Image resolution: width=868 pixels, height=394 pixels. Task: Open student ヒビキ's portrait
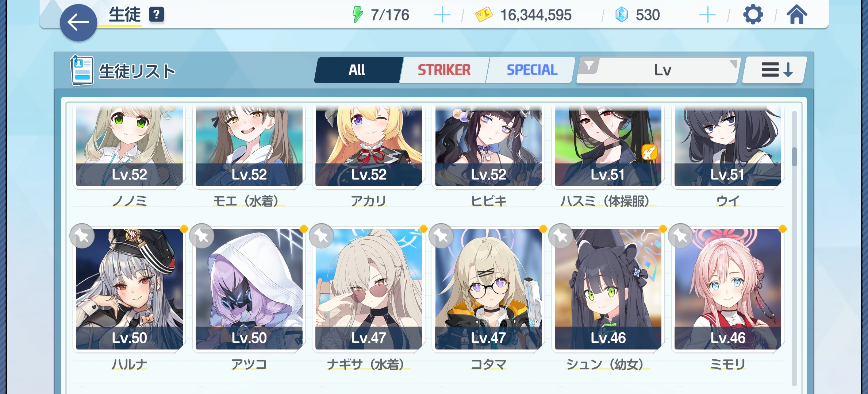tap(488, 146)
